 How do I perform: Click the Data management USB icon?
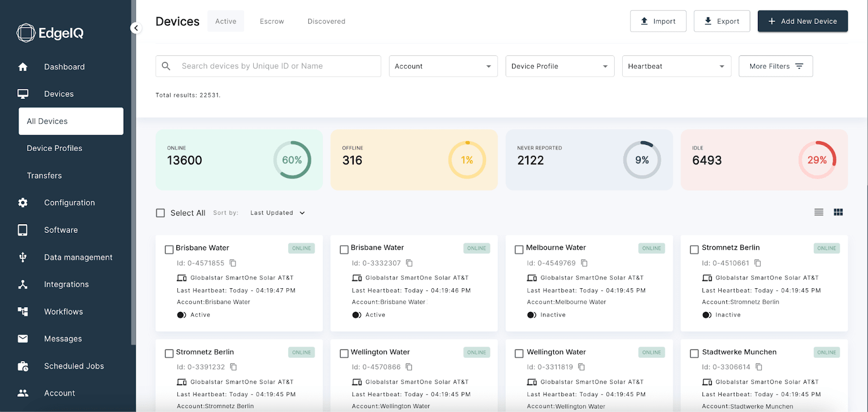click(x=23, y=257)
